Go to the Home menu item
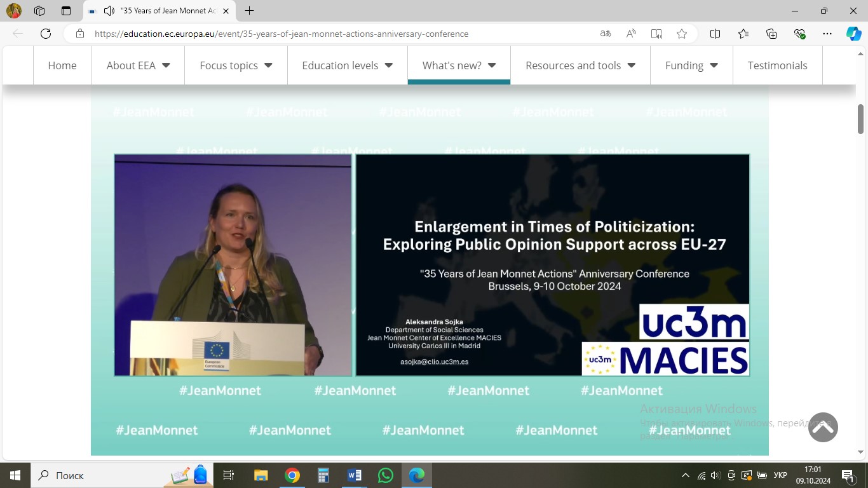 (x=62, y=65)
